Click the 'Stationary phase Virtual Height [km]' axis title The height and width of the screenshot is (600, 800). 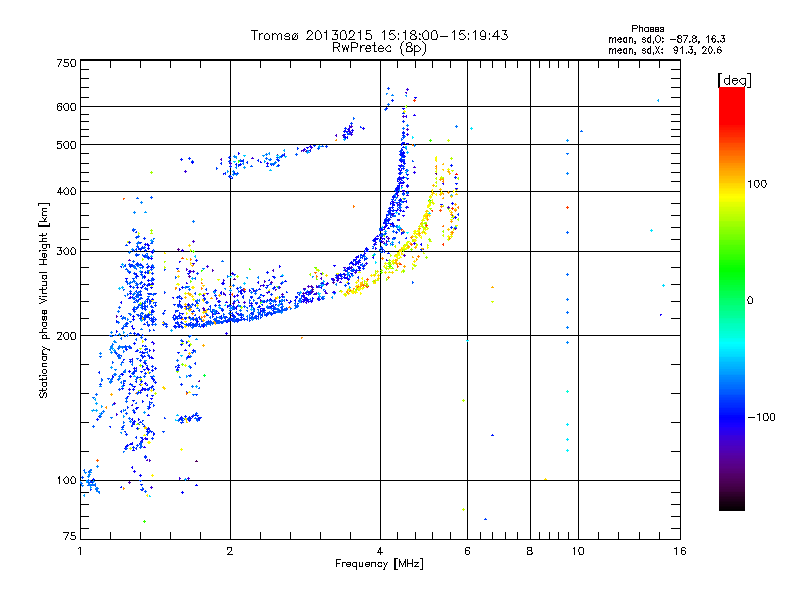point(43,300)
